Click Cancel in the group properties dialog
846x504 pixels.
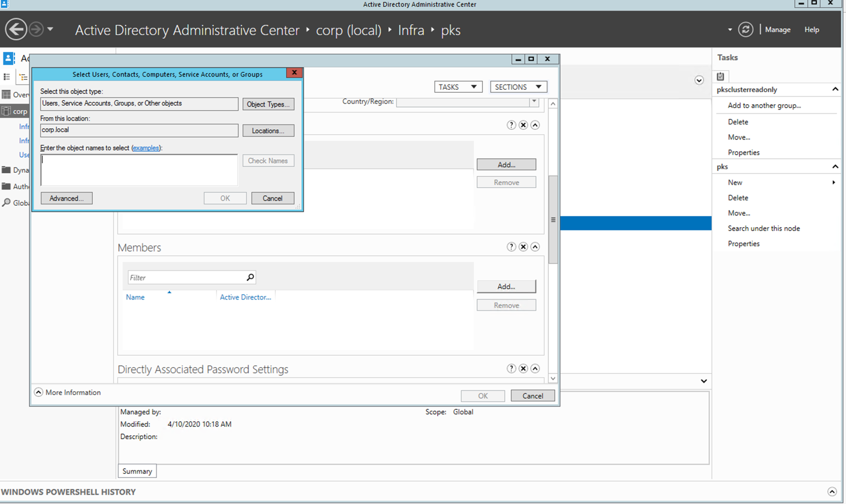pos(533,396)
